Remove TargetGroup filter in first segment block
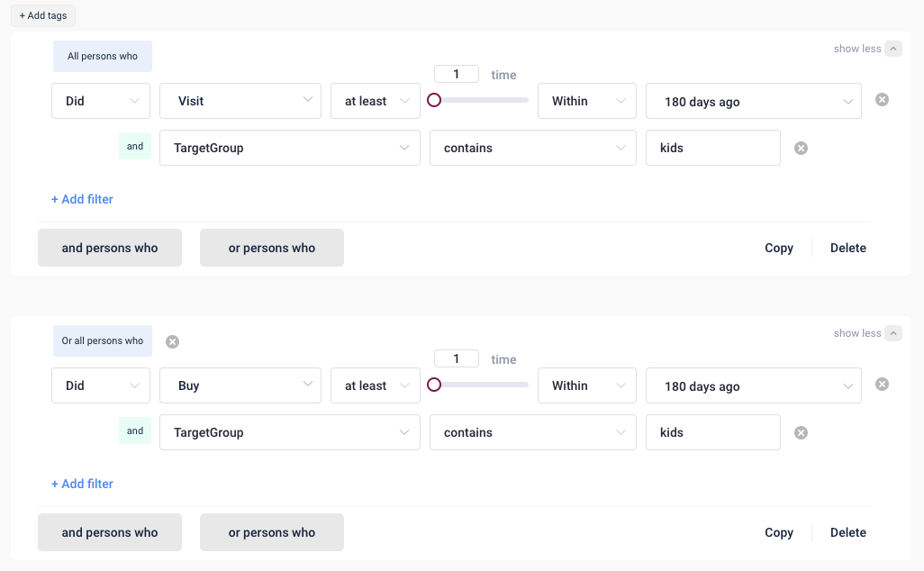 click(801, 148)
